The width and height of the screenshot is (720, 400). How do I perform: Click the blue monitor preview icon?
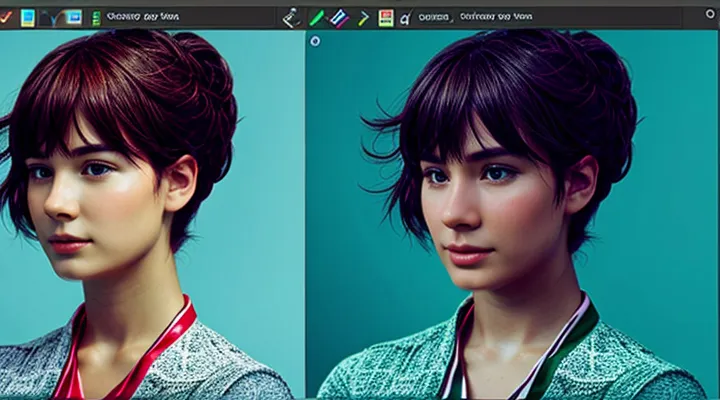74,17
